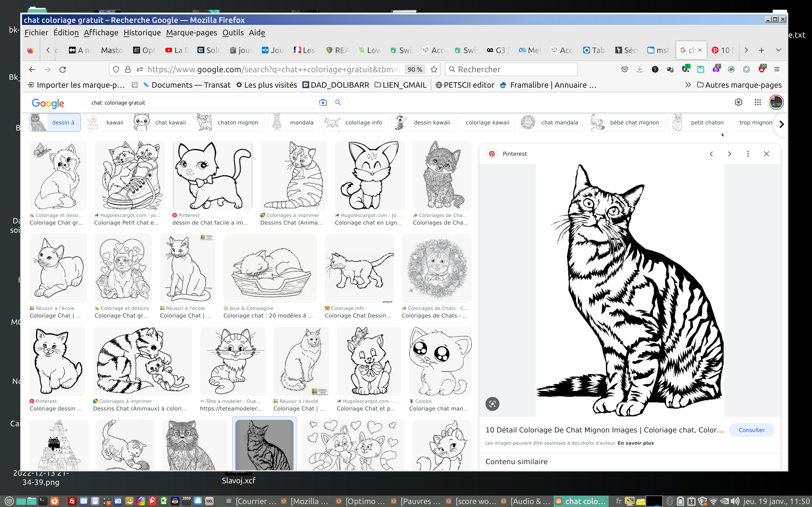Screen dimensions: 812x507
Task: Click the 'En savoir plus' link
Action: (x=635, y=443)
